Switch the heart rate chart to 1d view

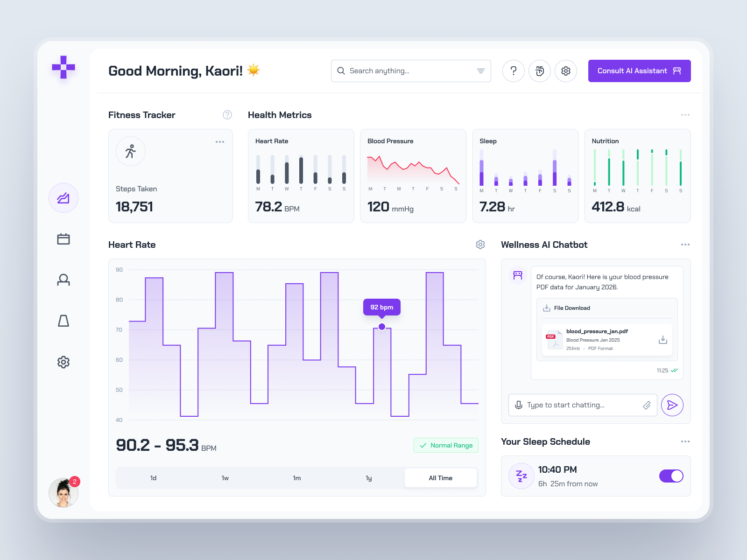pos(153,478)
